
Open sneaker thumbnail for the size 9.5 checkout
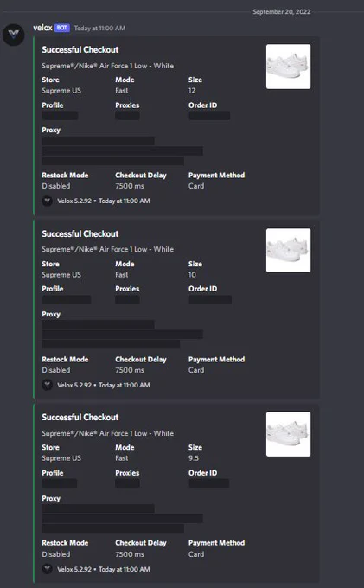[288, 434]
